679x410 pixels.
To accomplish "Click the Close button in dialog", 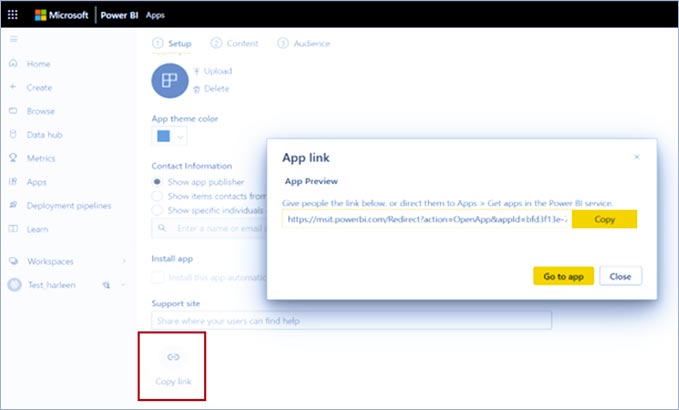I will point(620,276).
